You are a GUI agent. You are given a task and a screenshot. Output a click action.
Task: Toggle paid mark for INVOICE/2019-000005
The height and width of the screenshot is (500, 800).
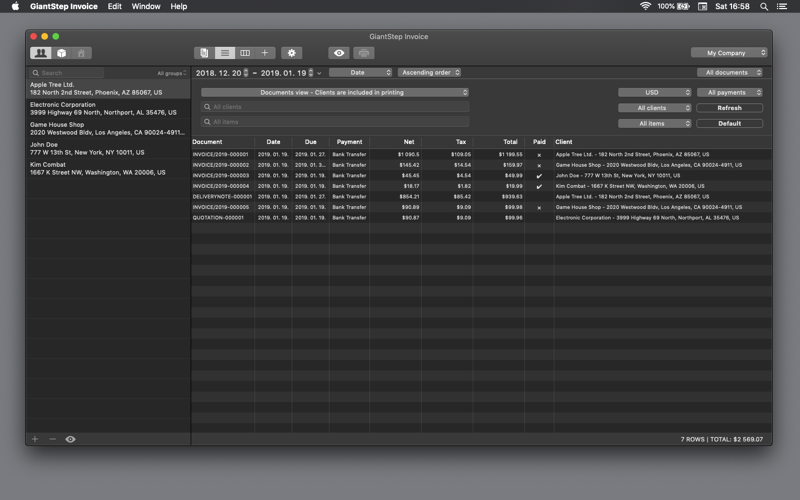pos(539,208)
